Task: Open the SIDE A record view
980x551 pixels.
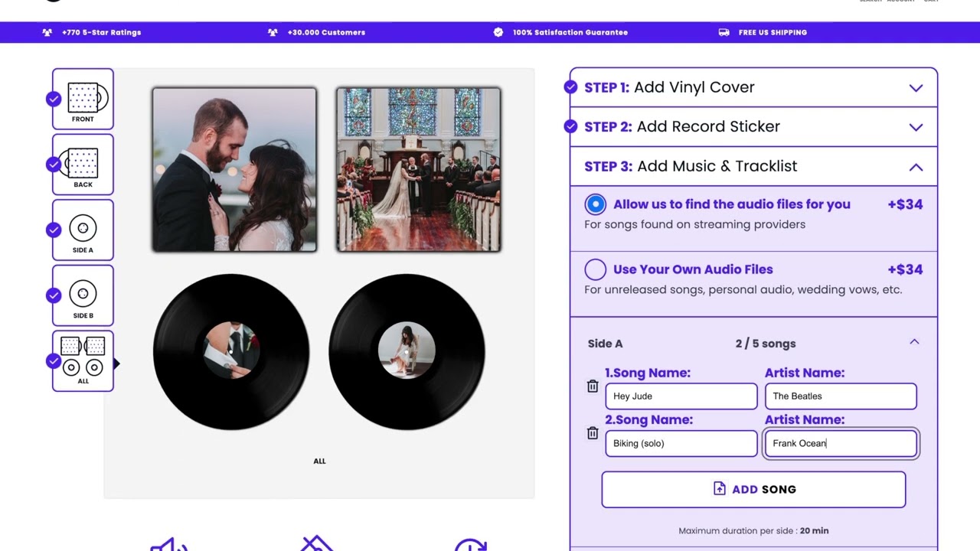Action: [x=83, y=230]
